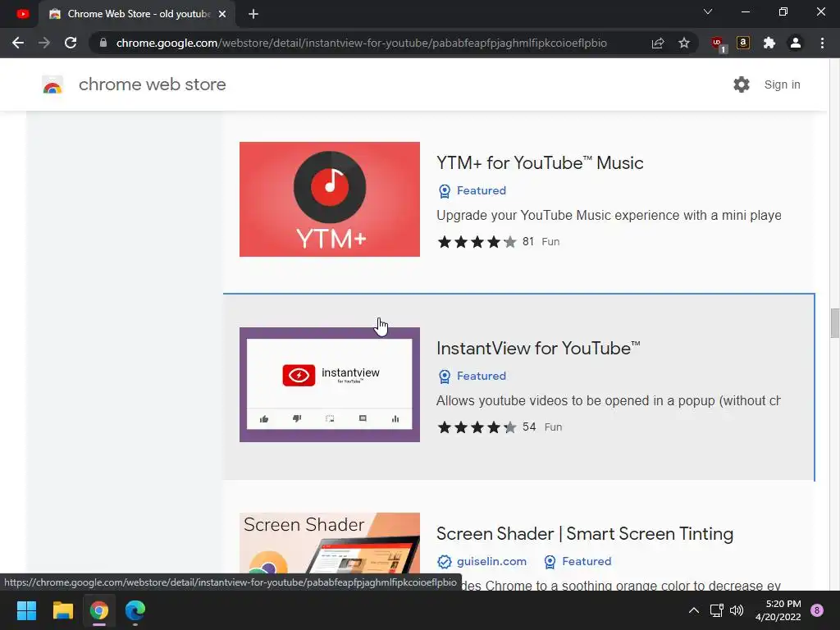The width and height of the screenshot is (840, 630).
Task: Click the 'chrome web store' header text
Action: pos(152,84)
